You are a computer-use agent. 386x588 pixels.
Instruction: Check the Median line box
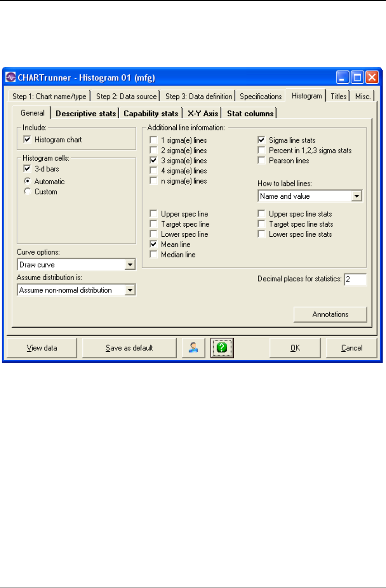coord(153,254)
